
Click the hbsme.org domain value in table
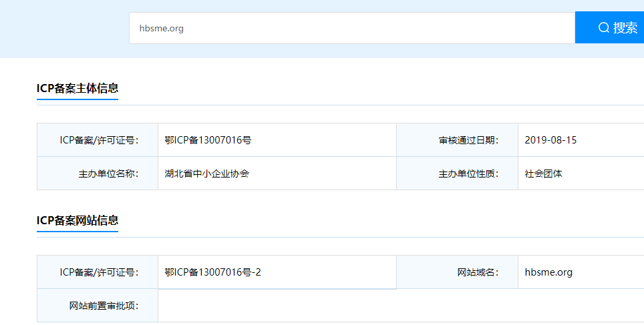548,272
